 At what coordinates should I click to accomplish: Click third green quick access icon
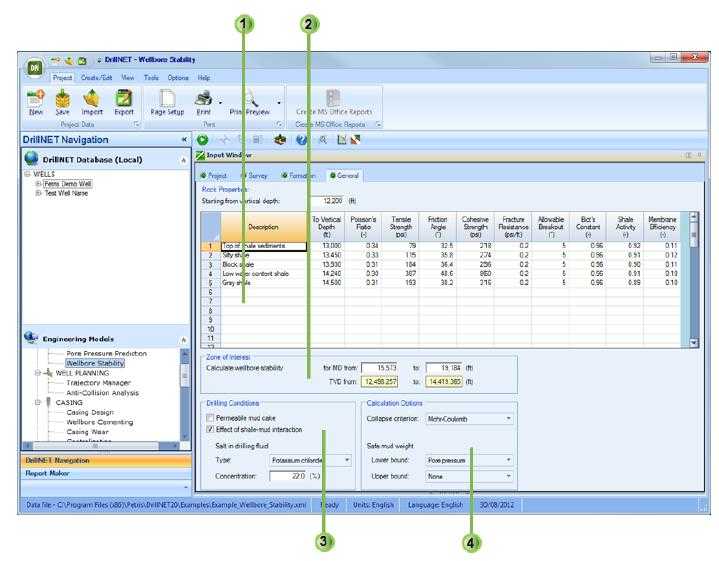(x=82, y=60)
